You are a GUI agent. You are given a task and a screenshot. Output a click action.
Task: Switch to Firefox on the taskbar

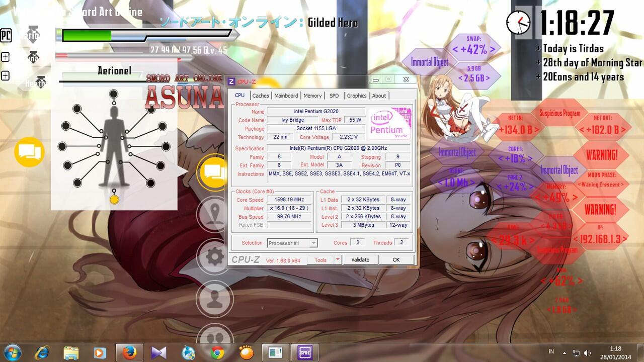(x=130, y=352)
